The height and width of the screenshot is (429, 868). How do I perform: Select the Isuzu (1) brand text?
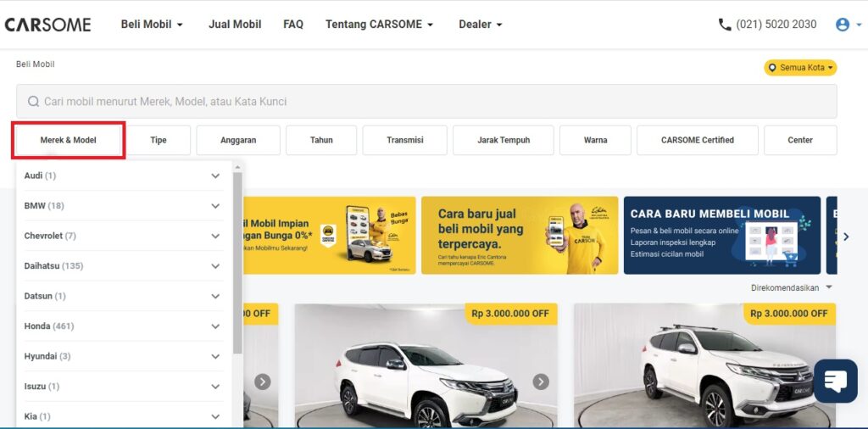tap(42, 387)
